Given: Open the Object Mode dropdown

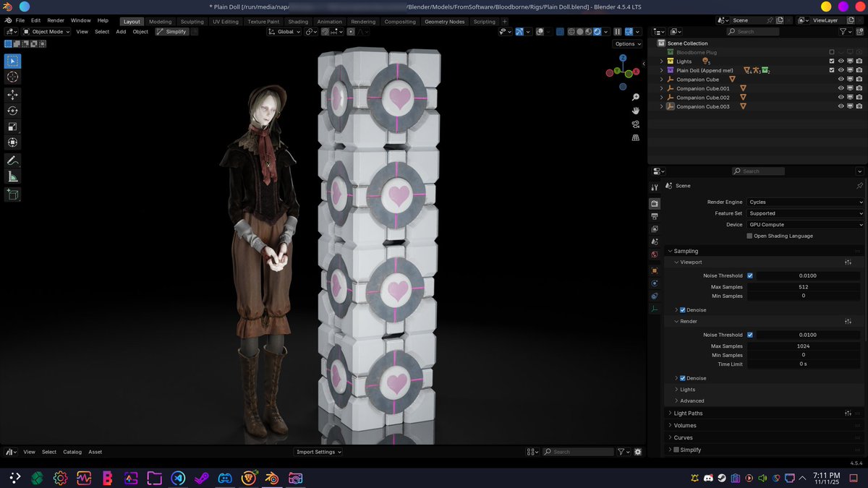Looking at the screenshot, I should click(x=46, y=32).
